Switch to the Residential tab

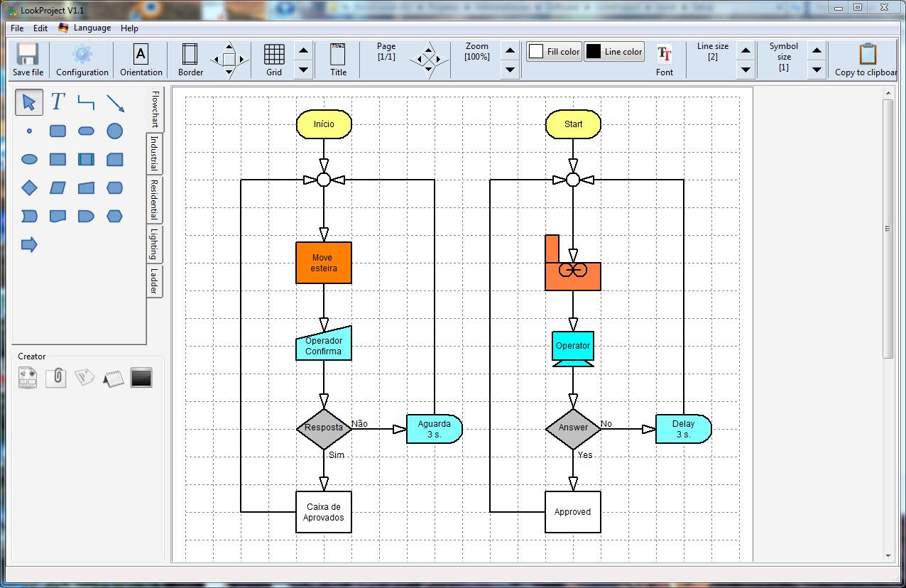click(x=154, y=200)
